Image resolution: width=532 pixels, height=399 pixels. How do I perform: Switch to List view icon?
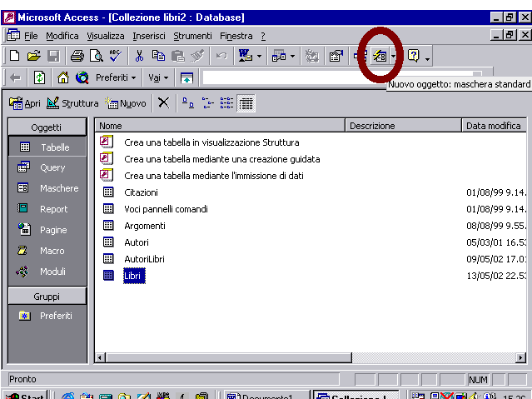click(226, 103)
